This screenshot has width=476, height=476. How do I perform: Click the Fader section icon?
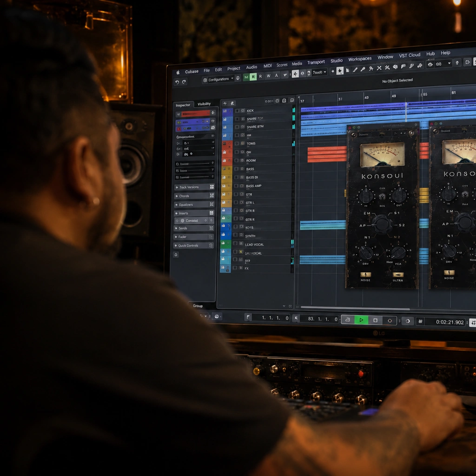[x=212, y=237]
